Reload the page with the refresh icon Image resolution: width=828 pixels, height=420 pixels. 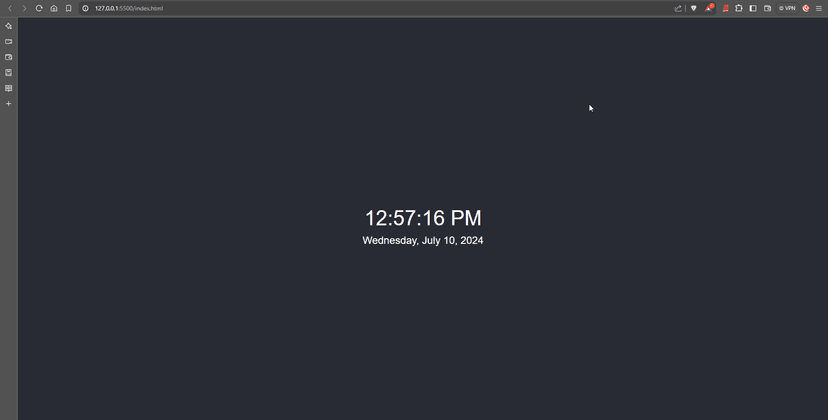(x=39, y=8)
